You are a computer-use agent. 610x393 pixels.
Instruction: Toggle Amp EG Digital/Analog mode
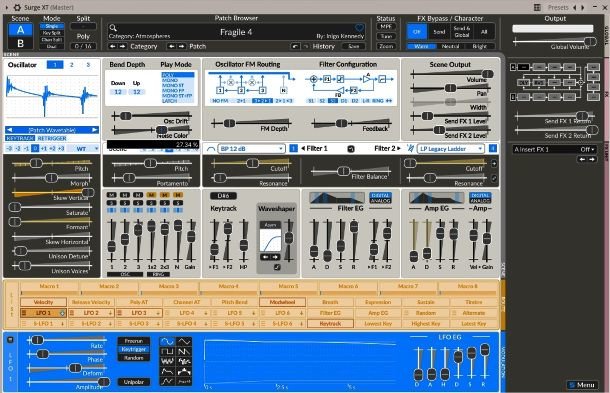pos(480,198)
